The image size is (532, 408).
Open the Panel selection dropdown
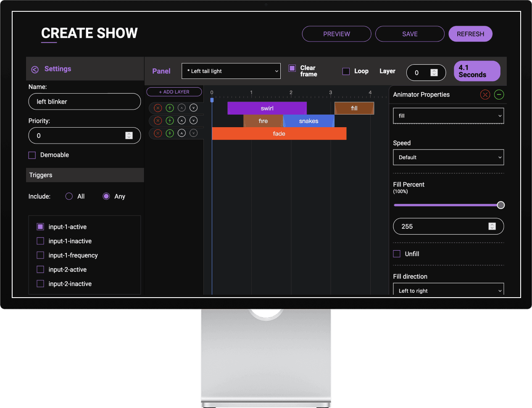pos(231,71)
